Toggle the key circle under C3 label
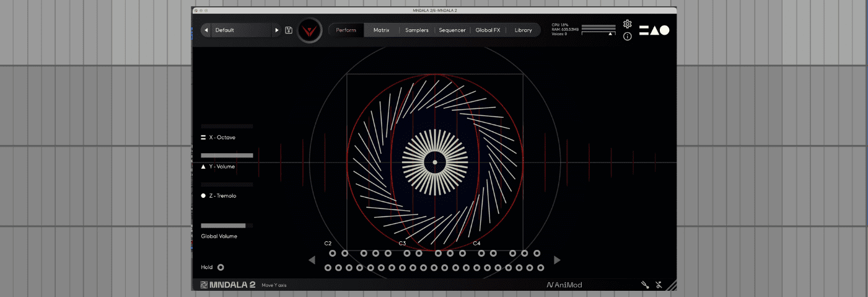Viewport: 868px width, 297px height. tap(407, 253)
